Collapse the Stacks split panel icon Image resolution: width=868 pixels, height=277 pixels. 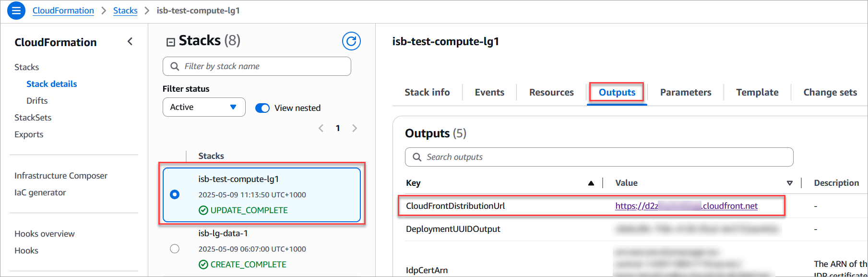point(170,42)
